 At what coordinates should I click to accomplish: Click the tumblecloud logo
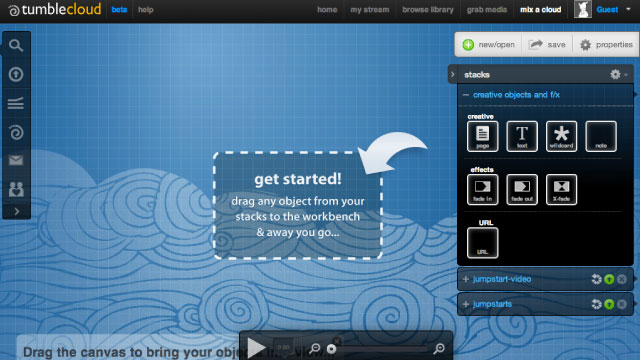point(54,9)
